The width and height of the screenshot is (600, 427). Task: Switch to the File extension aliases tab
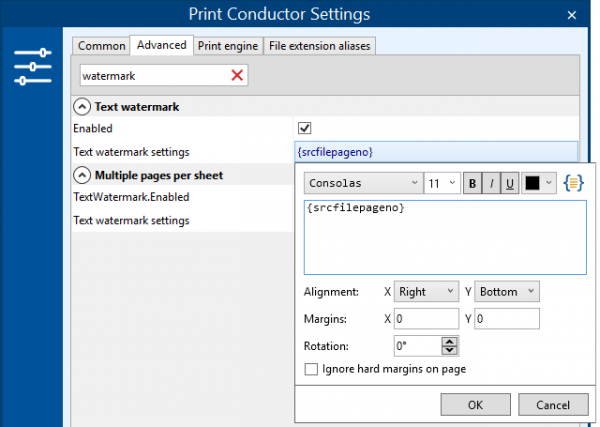[320, 46]
